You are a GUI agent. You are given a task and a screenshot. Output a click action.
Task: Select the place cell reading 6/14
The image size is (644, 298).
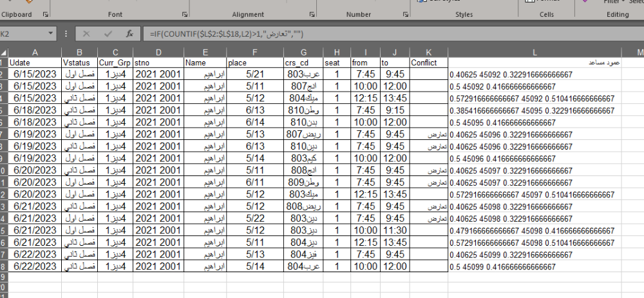tap(254, 123)
